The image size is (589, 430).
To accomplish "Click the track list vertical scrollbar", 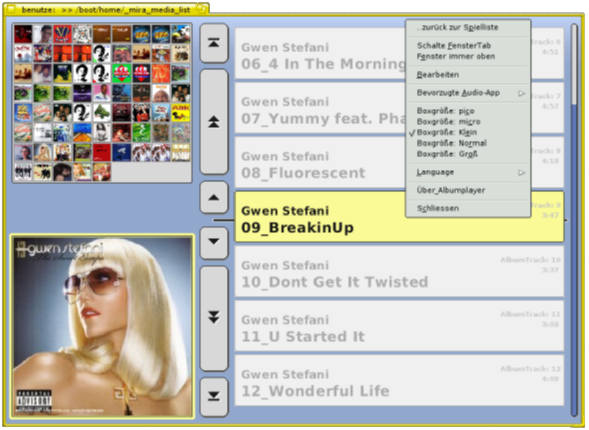I will [574, 220].
